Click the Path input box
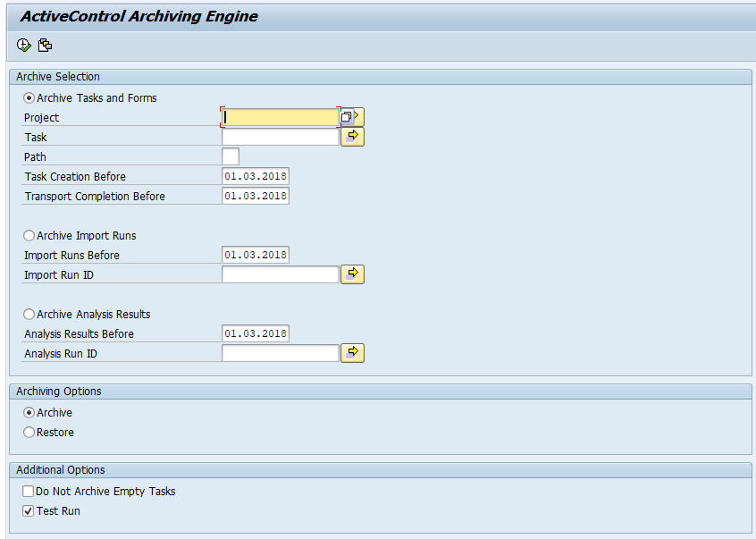This screenshot has height=539, width=756. 231,156
